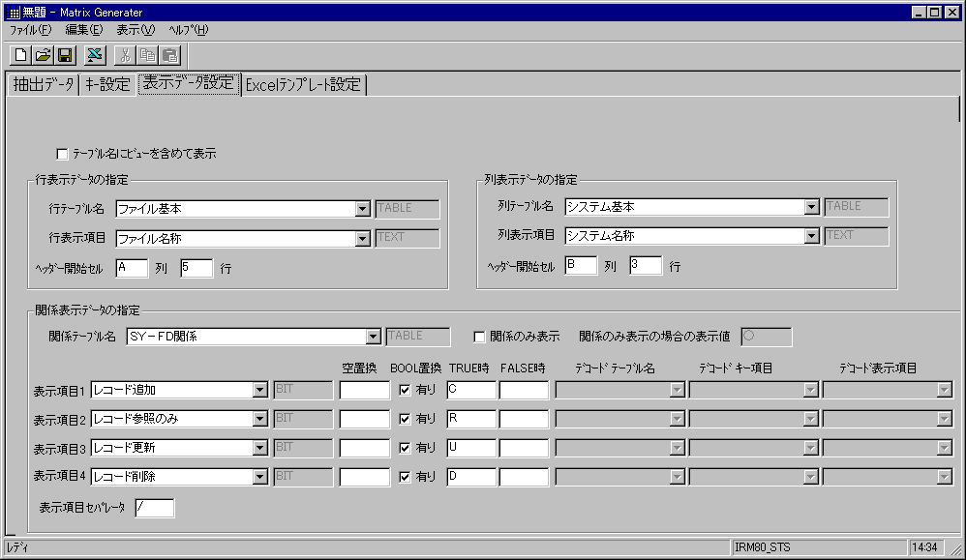966x560 pixels.
Task: Click the 表示項目セパレータ input field
Action: pos(154,508)
